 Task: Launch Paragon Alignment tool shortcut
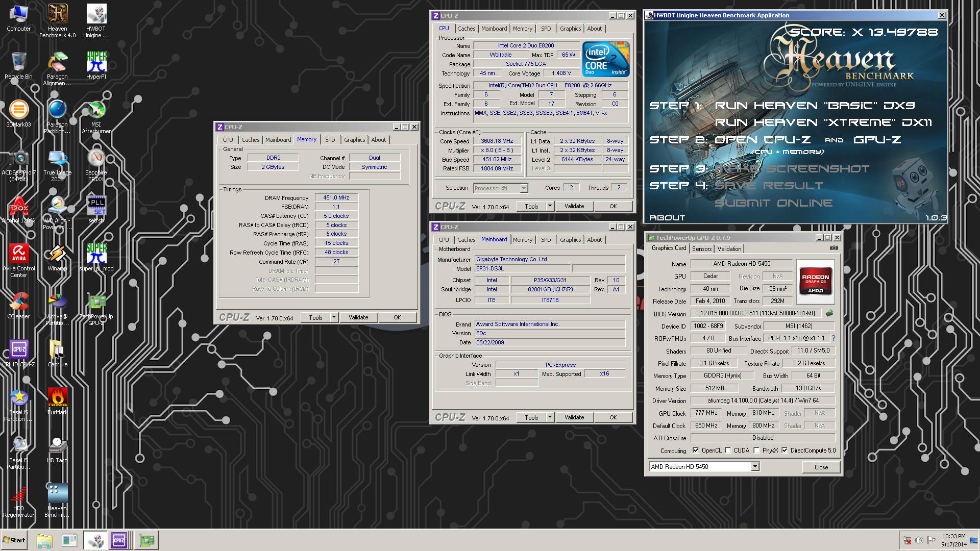pyautogui.click(x=57, y=69)
